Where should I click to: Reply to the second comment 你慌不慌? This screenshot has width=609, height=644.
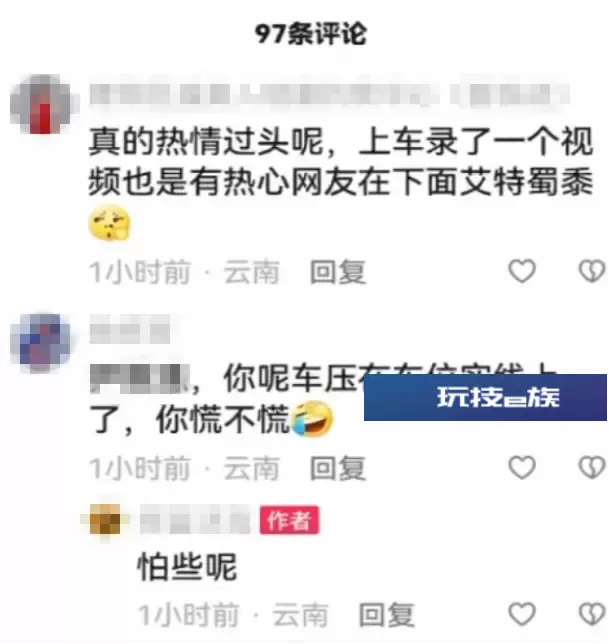click(x=338, y=468)
